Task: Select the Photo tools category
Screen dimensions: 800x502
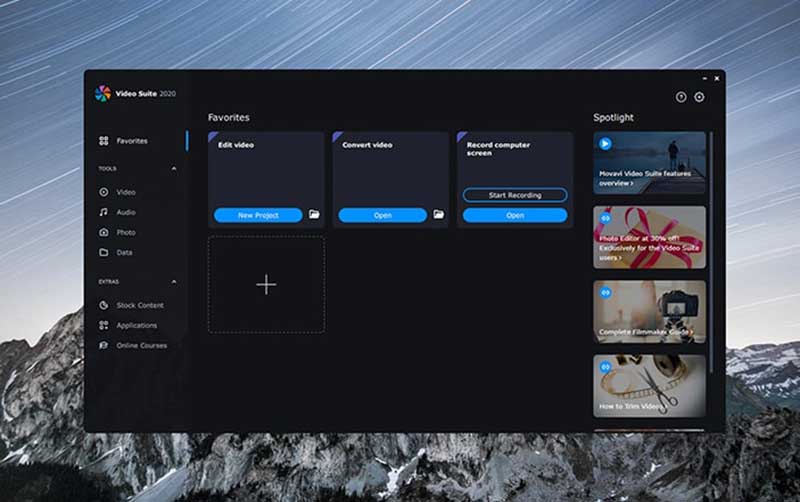Action: click(125, 232)
